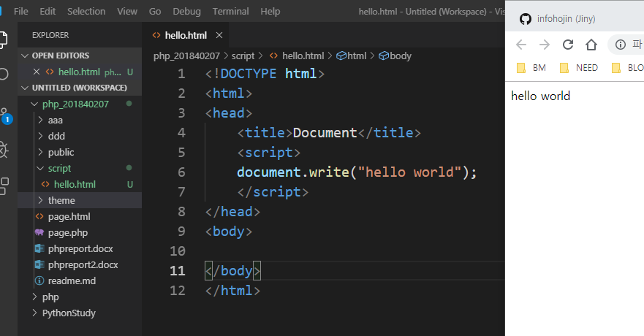Open Edit menu
The image size is (644, 336).
pos(48,12)
